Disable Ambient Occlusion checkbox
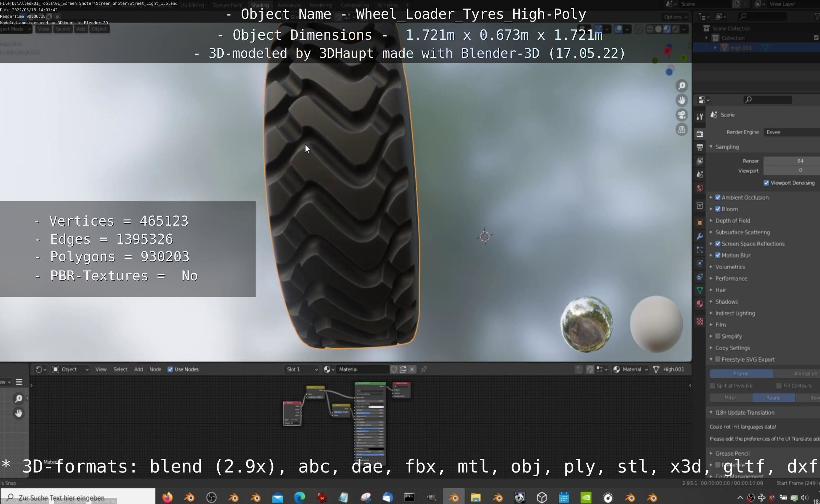 [x=718, y=197]
